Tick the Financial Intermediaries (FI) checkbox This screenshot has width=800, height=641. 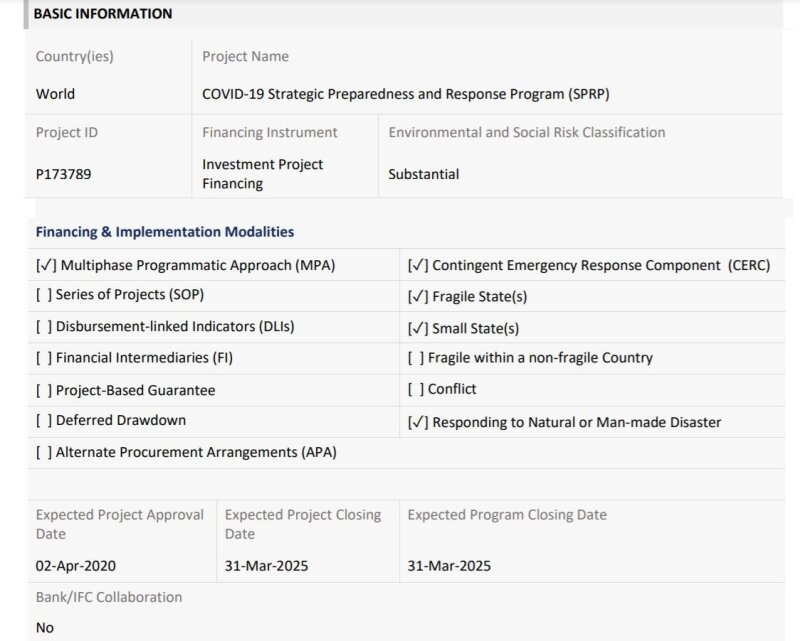coord(44,358)
